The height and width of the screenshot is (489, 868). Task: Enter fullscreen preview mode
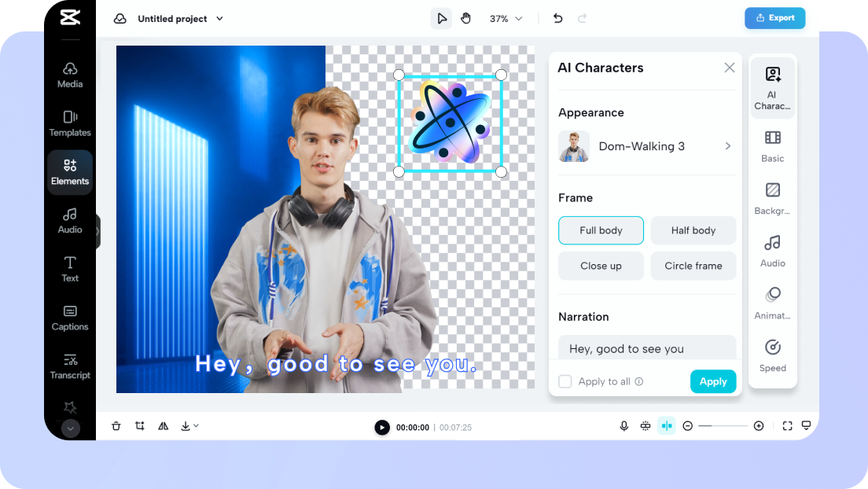[787, 426]
